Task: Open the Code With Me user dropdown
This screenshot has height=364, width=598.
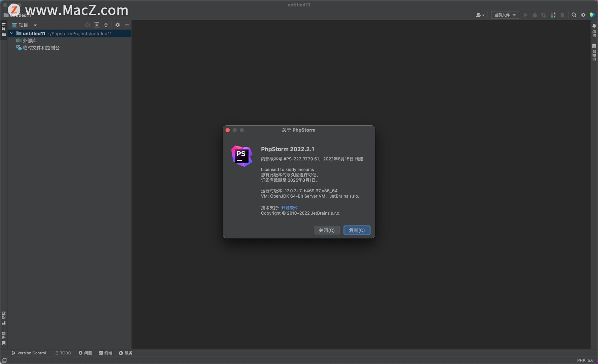Action: pyautogui.click(x=480, y=15)
